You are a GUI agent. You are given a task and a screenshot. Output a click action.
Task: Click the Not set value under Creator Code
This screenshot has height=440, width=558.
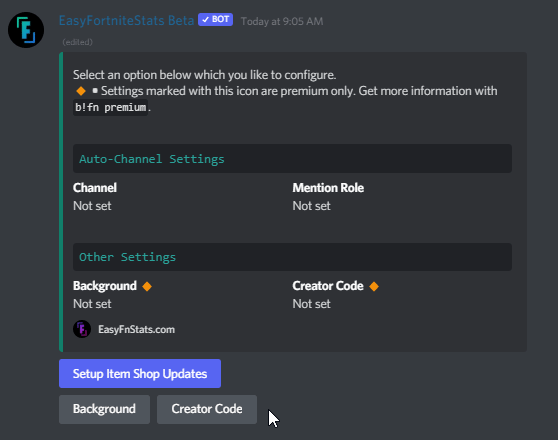tap(311, 304)
